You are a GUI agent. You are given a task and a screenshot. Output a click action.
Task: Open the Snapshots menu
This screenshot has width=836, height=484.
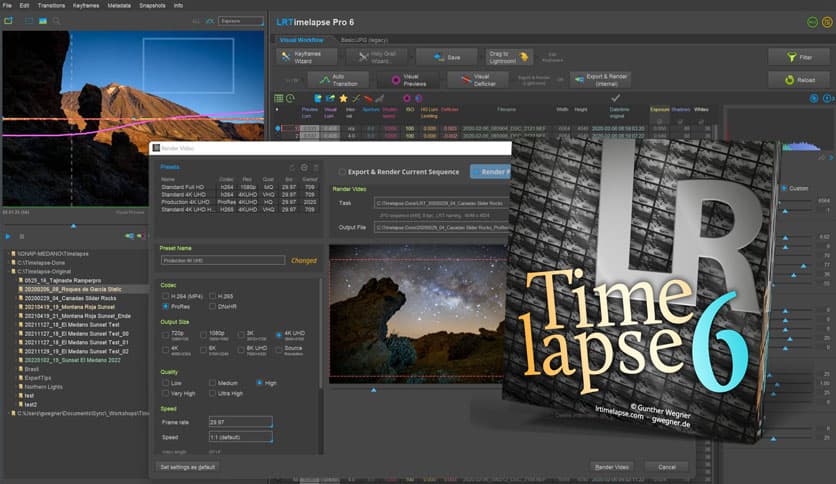(x=152, y=5)
